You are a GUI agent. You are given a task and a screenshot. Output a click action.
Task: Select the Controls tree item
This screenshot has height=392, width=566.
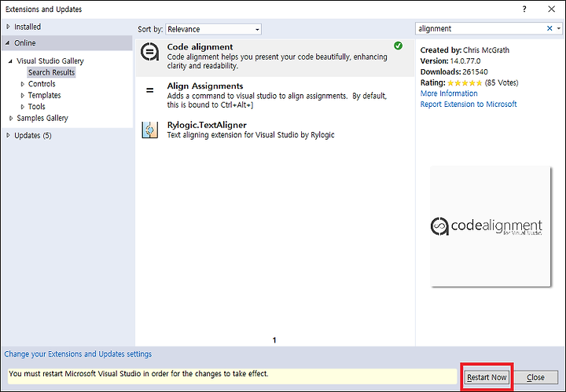42,84
